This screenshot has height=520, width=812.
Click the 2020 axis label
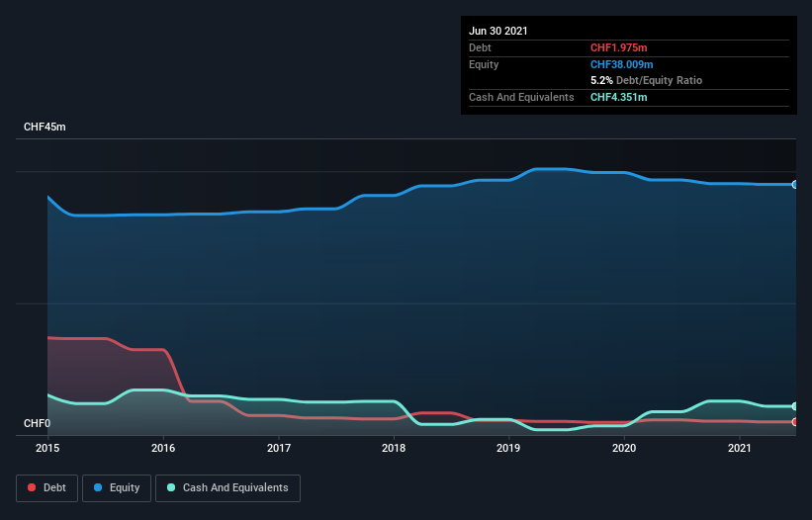(x=624, y=448)
